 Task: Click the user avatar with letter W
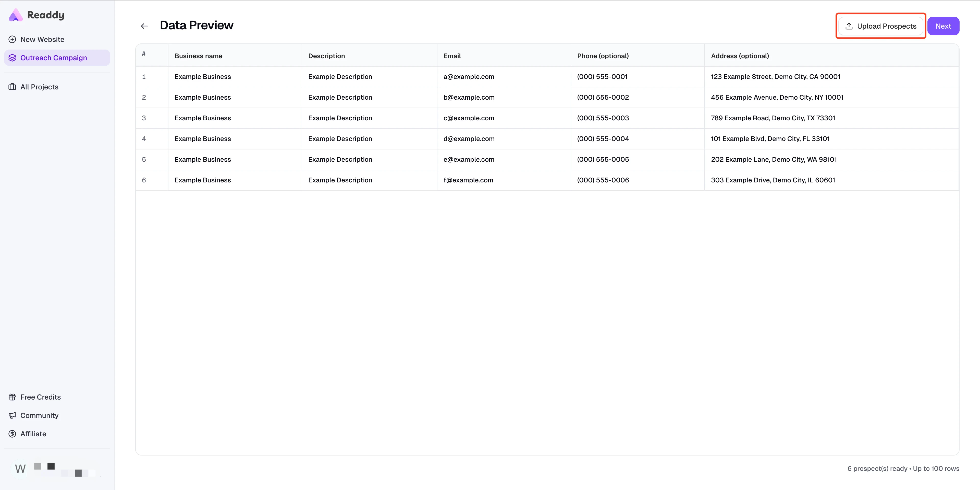pos(20,468)
